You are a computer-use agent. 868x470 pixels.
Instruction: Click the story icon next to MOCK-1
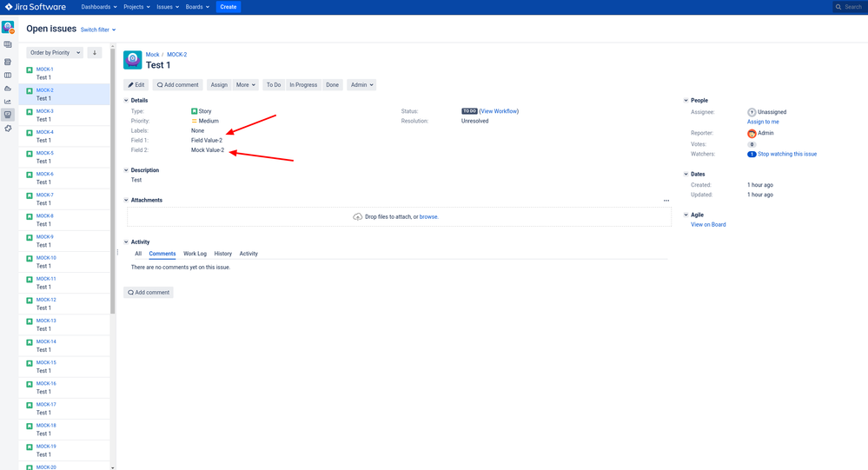point(30,70)
